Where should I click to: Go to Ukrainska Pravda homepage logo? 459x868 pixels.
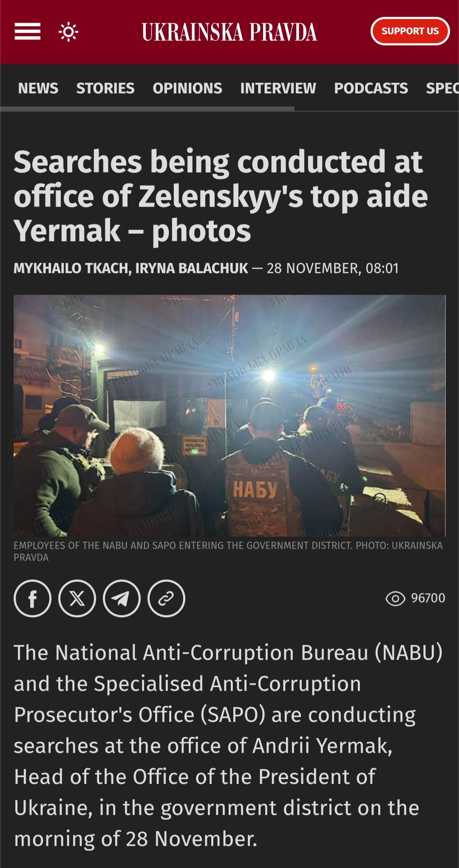click(x=229, y=32)
